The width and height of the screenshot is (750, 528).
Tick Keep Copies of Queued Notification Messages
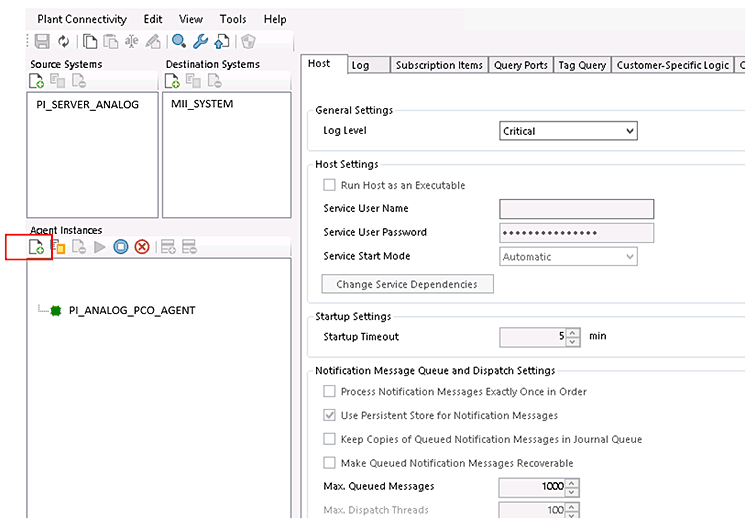tap(329, 439)
